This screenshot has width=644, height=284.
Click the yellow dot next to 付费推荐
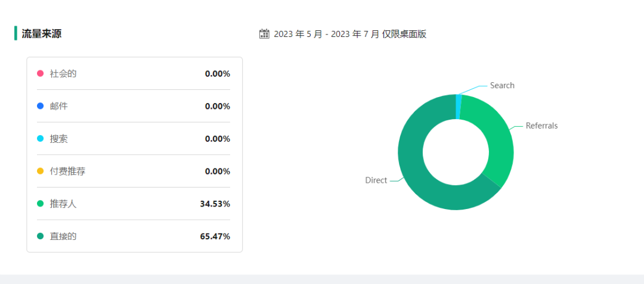[41, 171]
